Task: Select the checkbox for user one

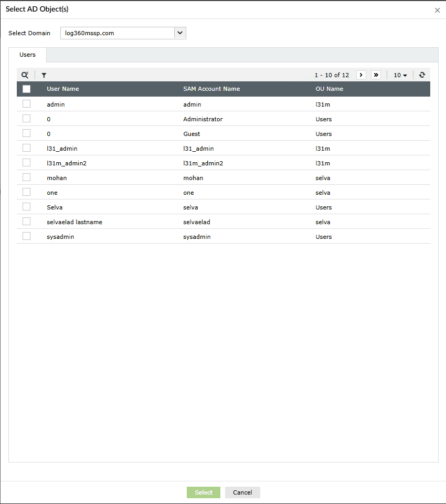Action: tap(26, 192)
